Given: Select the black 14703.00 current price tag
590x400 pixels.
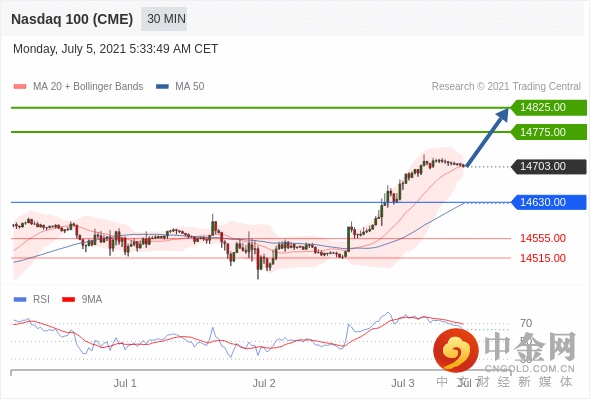Looking at the screenshot, I should (x=549, y=166).
